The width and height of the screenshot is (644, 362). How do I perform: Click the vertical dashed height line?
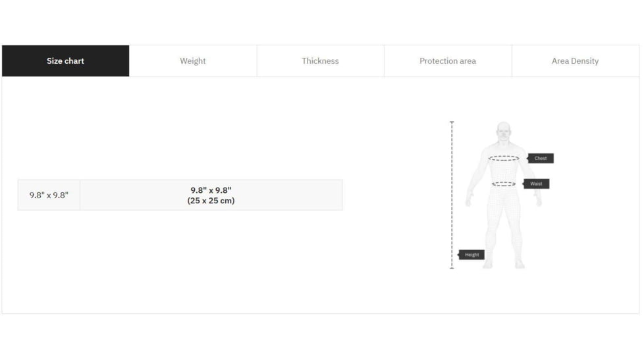pyautogui.click(x=452, y=197)
